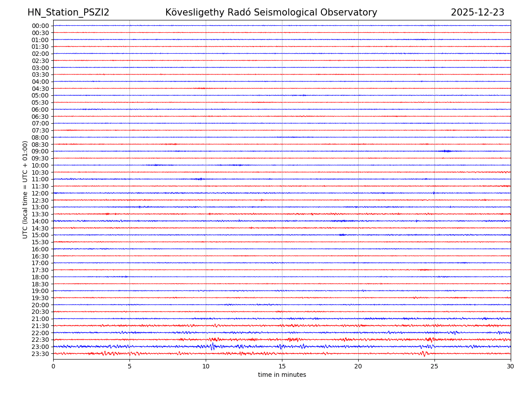Select the 00:00 row time label
This screenshot has width=532, height=399.
click(40, 26)
